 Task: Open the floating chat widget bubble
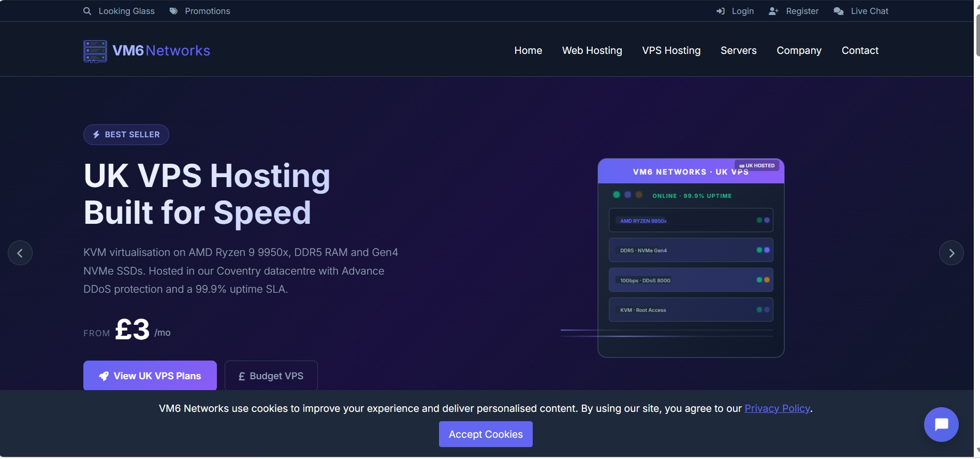[x=941, y=425]
